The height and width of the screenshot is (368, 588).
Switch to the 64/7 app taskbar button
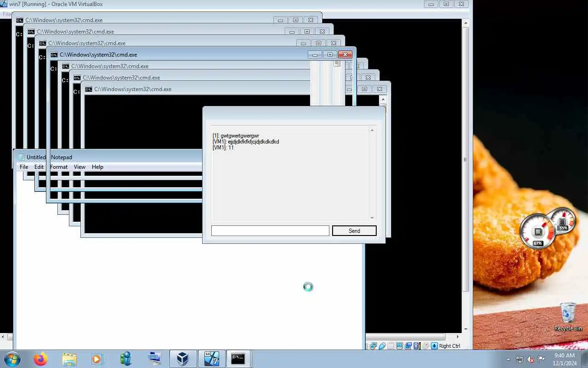[211, 359]
